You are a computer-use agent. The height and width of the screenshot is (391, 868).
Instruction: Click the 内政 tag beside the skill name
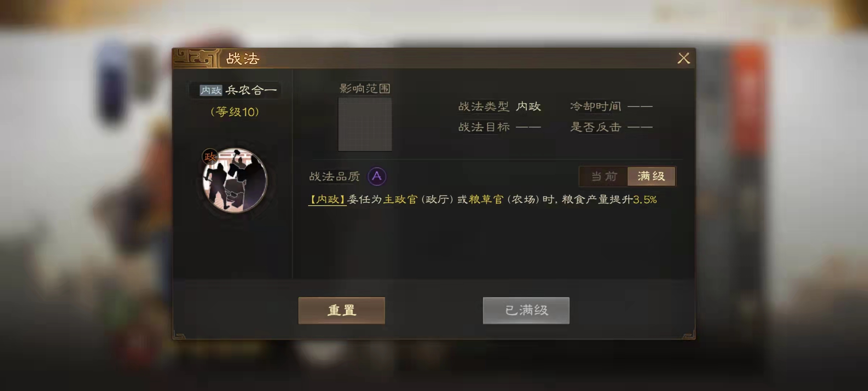211,90
